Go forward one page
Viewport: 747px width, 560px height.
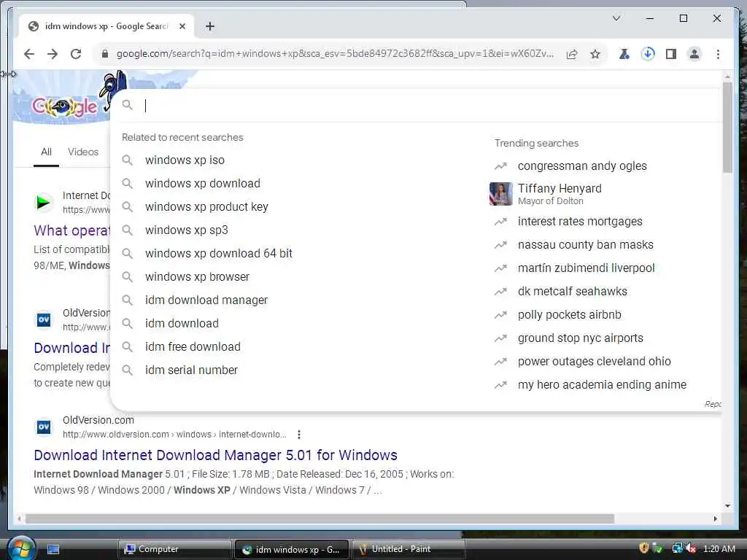click(x=53, y=54)
